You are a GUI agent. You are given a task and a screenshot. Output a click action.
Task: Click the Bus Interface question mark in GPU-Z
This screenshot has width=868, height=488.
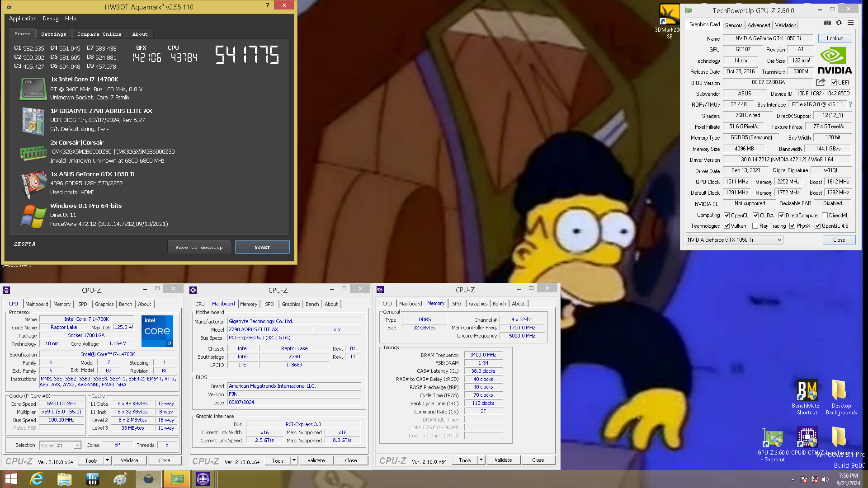(850, 104)
